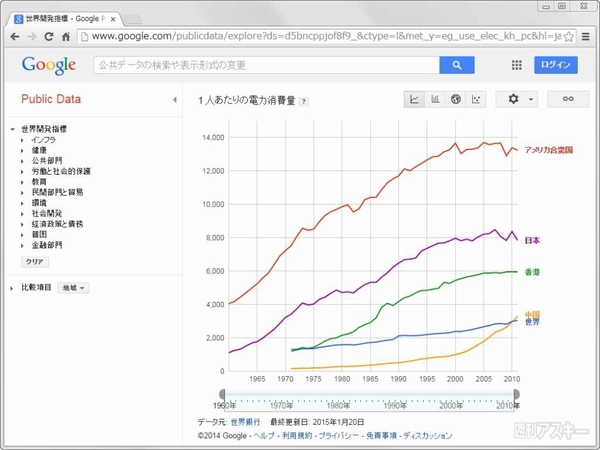The width and height of the screenshot is (600, 450).
Task: Click the public data search field
Action: 267,65
